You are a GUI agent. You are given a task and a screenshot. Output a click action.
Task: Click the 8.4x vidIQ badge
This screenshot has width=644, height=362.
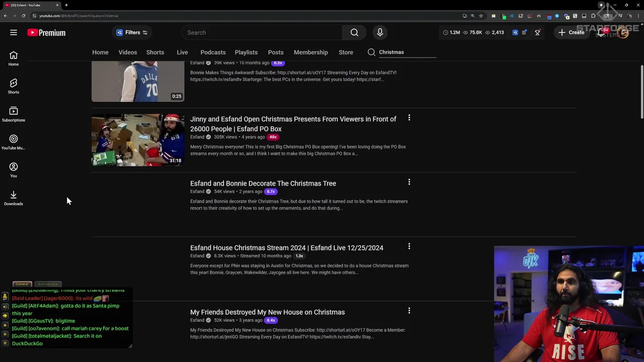(x=271, y=320)
